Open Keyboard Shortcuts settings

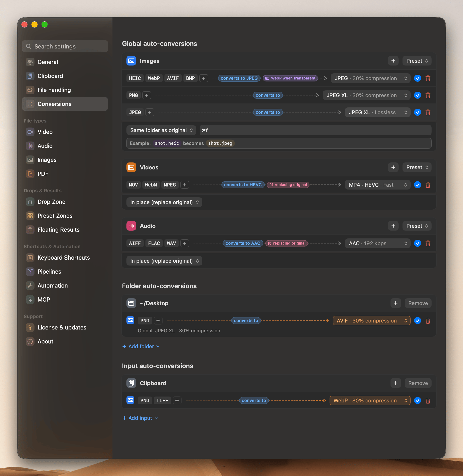(65, 258)
